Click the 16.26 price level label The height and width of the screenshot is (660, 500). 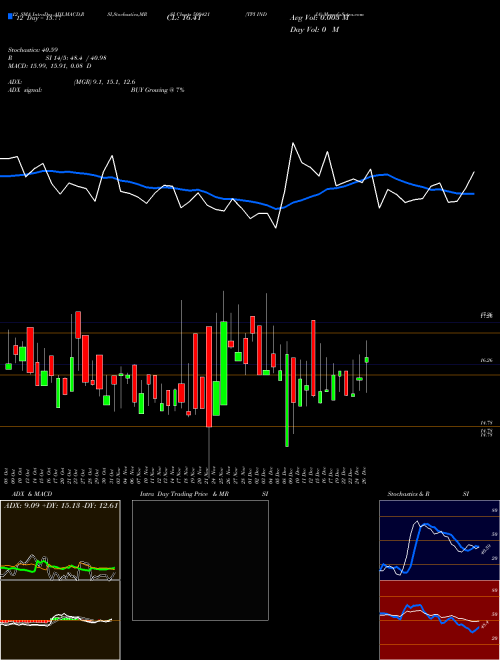point(486,360)
